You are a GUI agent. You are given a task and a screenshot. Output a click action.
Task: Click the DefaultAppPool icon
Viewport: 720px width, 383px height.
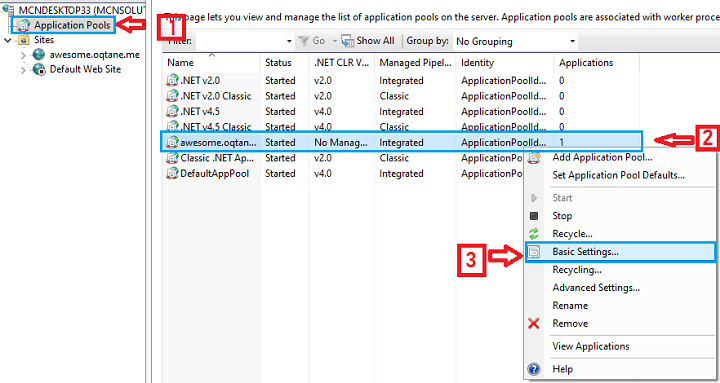[172, 174]
